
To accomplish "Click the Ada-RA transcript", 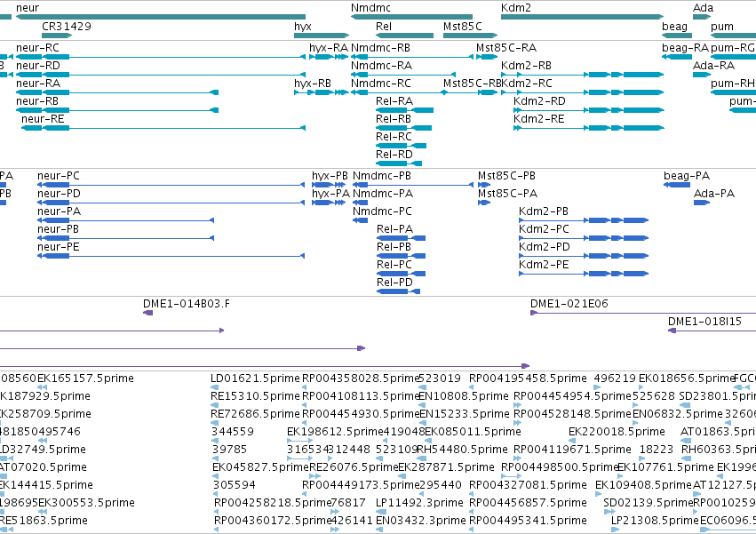I will [x=702, y=75].
